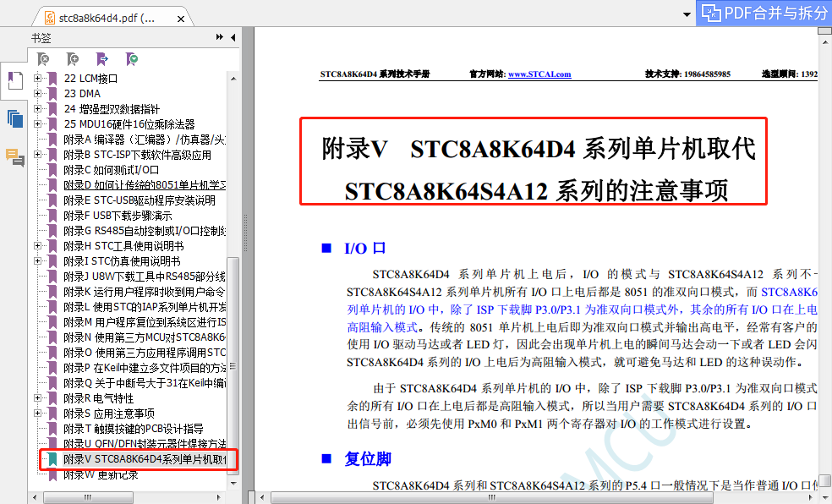Click the document horizontal scrollbar thumb
832x504 pixels.
click(492, 497)
